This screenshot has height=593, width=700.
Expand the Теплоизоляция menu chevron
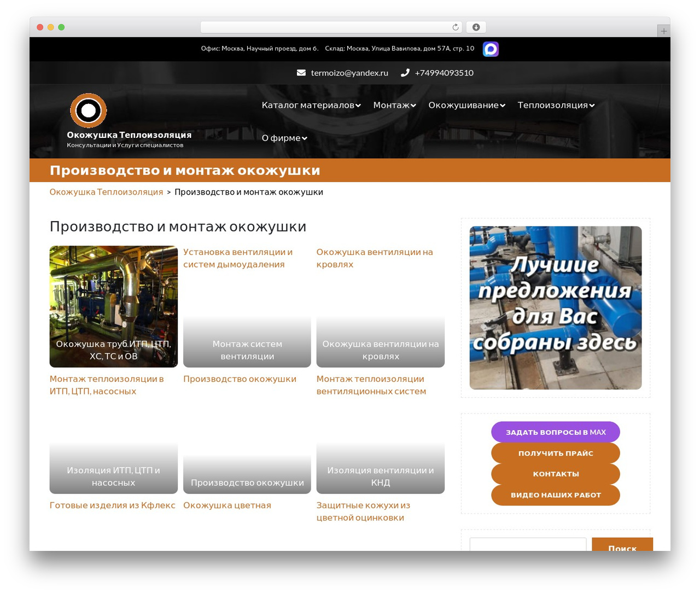tap(592, 106)
